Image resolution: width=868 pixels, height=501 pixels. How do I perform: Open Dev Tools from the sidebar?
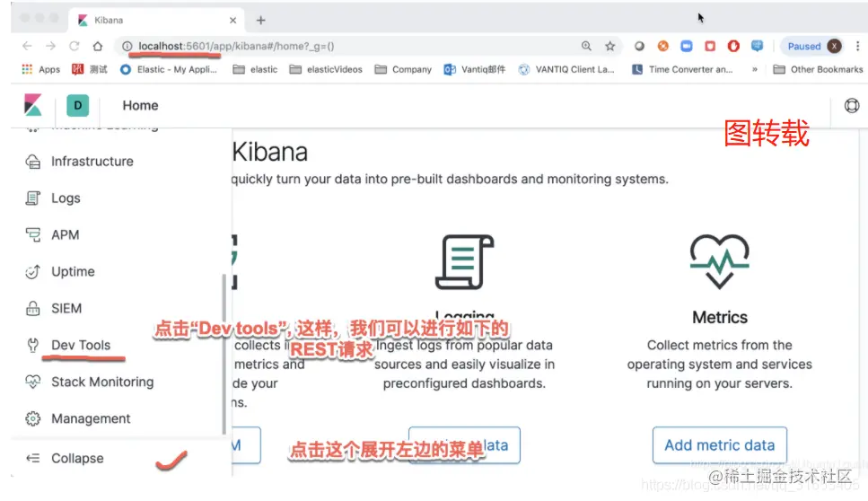tap(81, 345)
